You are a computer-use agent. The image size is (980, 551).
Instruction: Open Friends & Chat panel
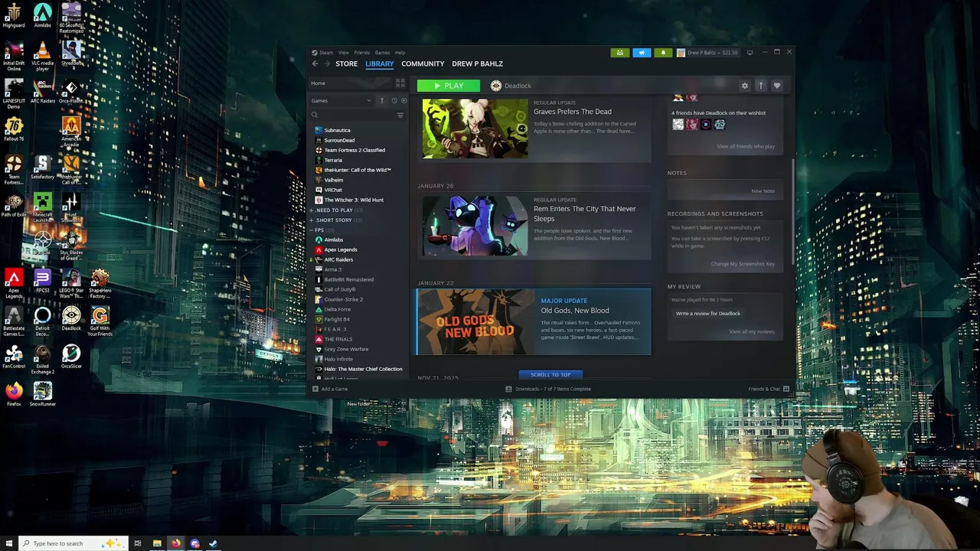(769, 389)
